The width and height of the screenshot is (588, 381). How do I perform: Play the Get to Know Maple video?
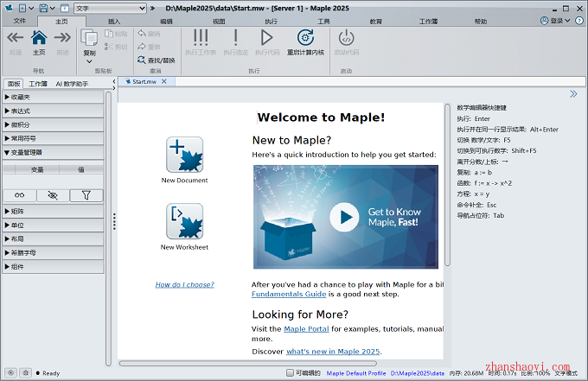(344, 218)
